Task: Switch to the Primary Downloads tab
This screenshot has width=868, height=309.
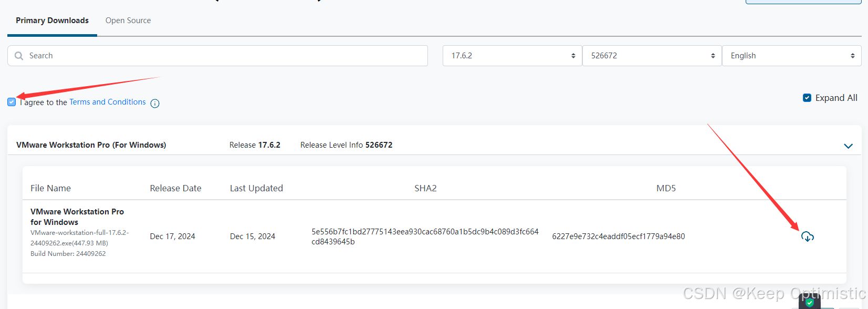Action: [x=52, y=20]
